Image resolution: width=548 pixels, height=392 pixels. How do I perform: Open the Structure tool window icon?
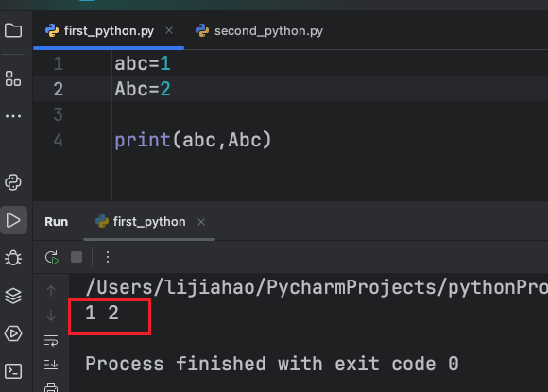pyautogui.click(x=13, y=78)
